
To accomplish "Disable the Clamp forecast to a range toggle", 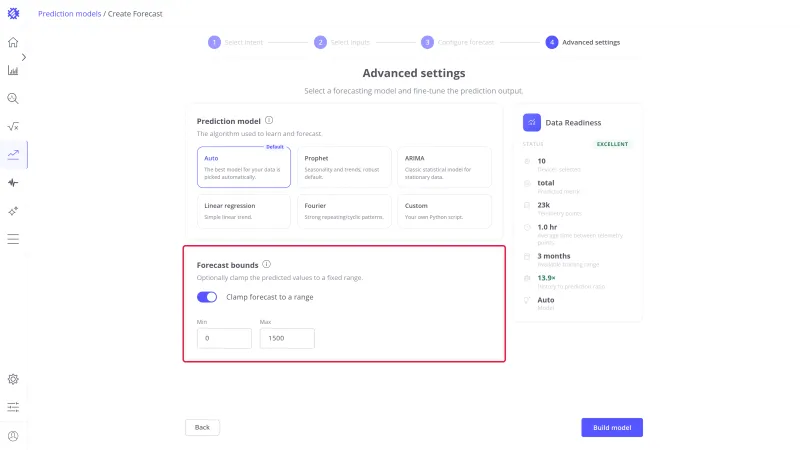I will click(207, 297).
